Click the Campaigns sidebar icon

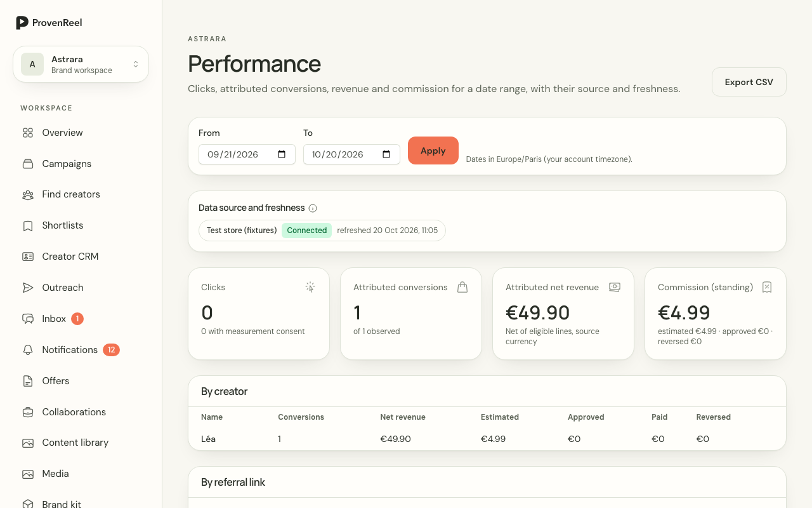[28, 164]
